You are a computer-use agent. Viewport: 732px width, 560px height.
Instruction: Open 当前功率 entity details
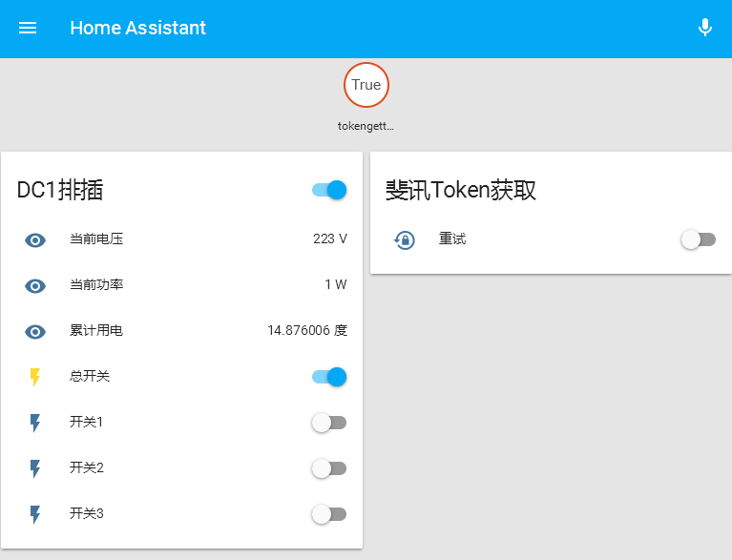click(x=182, y=285)
